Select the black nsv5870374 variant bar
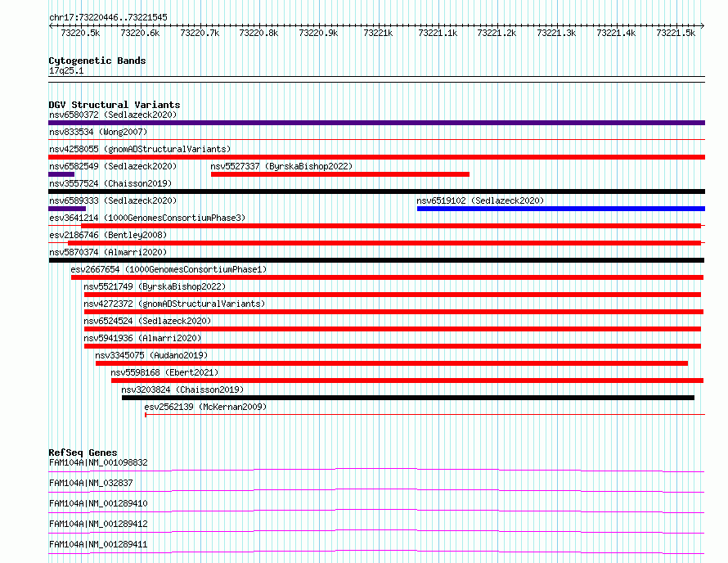The image size is (728, 563). point(376,260)
